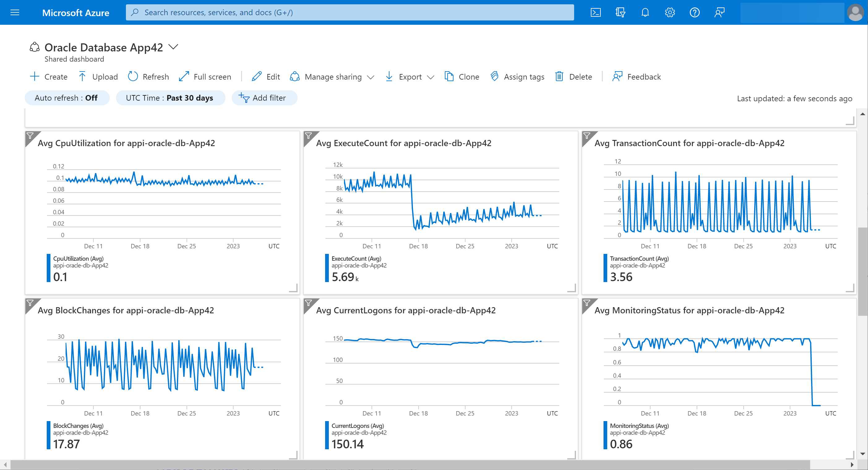Click the Clone label
This screenshot has width=868, height=470.
click(x=469, y=77)
